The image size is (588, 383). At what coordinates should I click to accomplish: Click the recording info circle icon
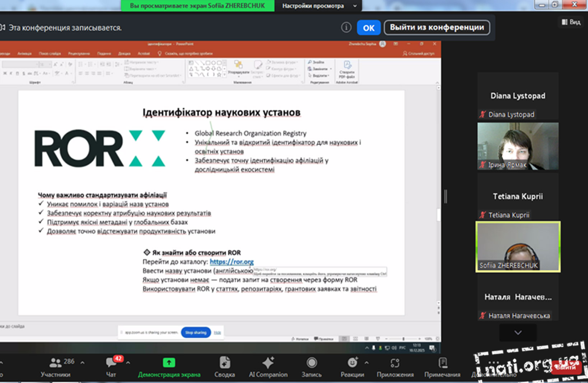(x=346, y=28)
